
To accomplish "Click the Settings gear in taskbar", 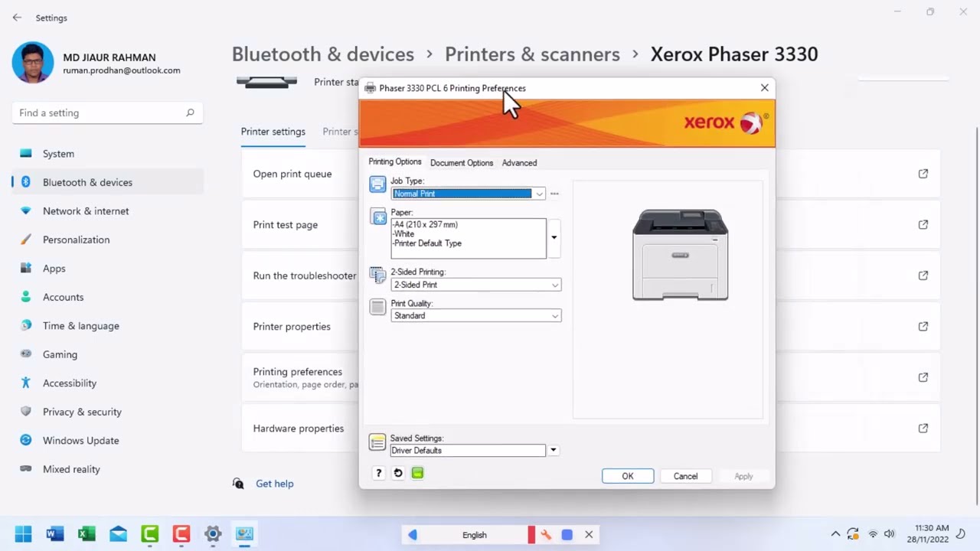I will click(x=213, y=534).
